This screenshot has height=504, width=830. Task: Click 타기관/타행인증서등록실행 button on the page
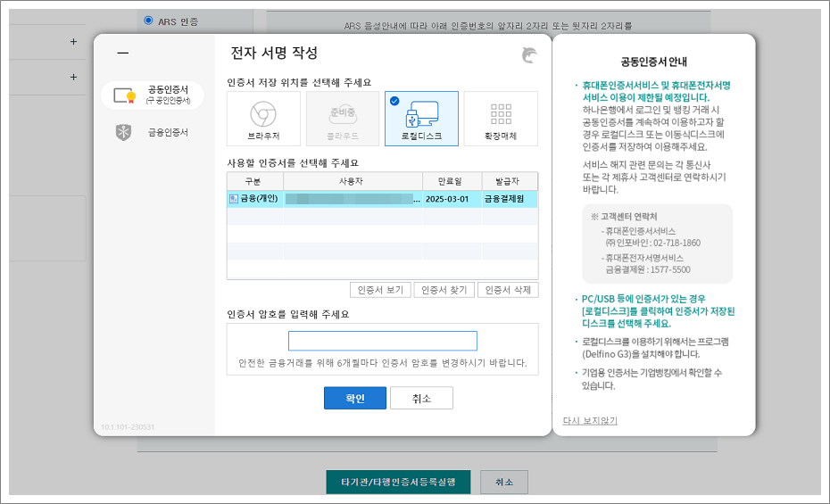(x=398, y=482)
